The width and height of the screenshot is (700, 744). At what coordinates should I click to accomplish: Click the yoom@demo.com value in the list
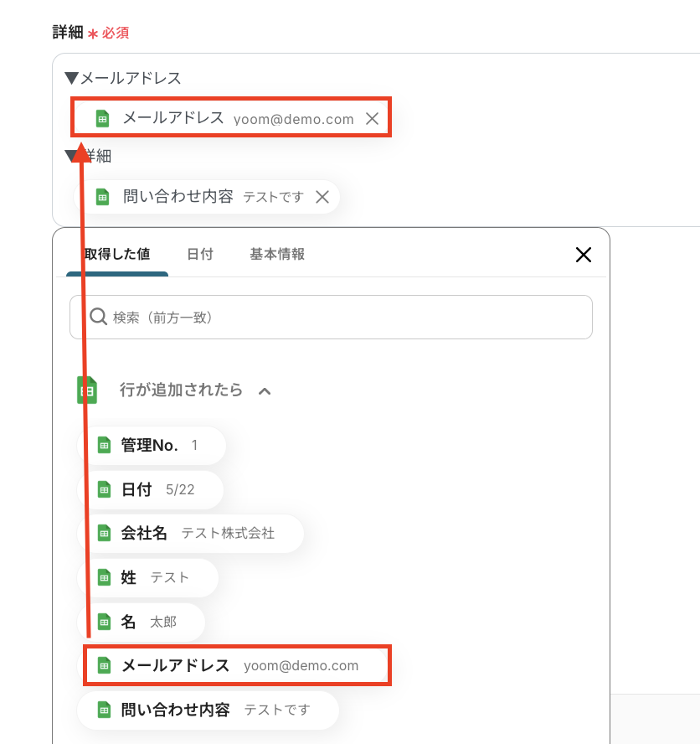[301, 666]
